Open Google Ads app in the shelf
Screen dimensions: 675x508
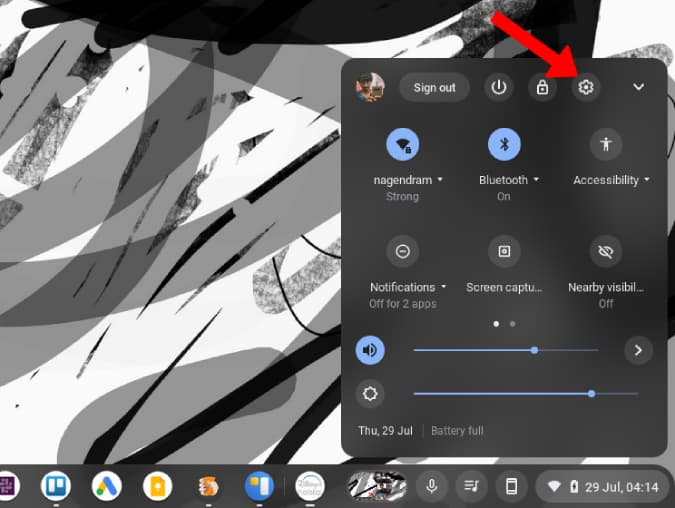(107, 486)
